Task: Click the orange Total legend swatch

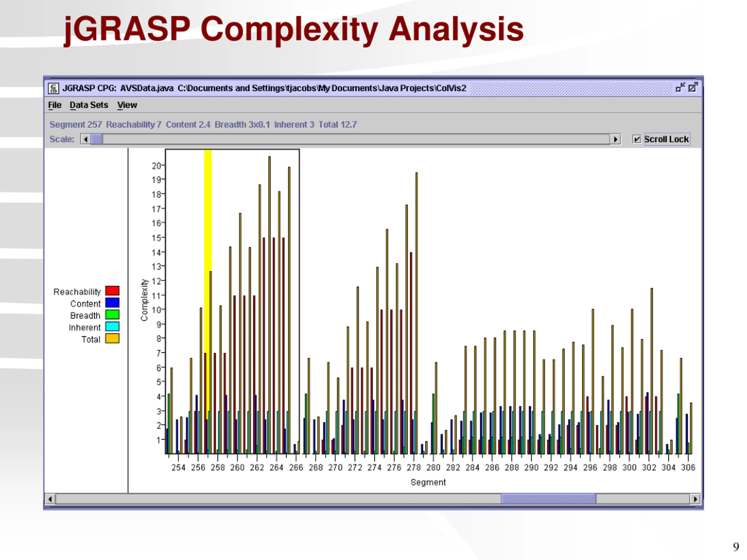Action: click(x=112, y=338)
